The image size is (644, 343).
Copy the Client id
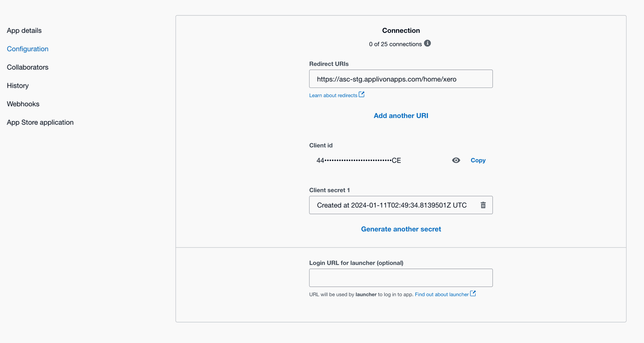(x=478, y=160)
